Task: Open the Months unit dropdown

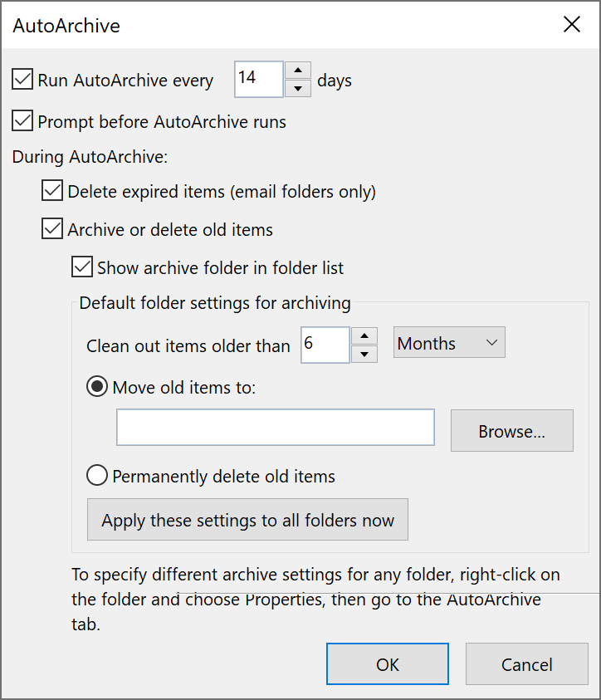Action: point(449,342)
